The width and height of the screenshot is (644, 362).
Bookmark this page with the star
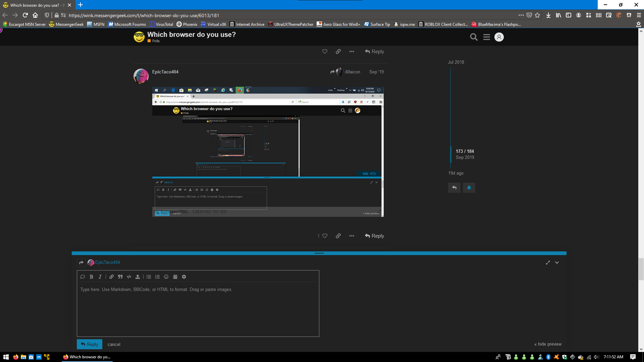[538, 15]
